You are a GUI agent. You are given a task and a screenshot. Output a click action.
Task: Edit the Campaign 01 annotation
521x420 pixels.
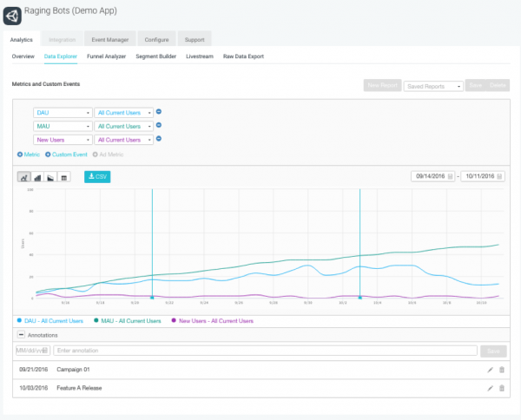(490, 370)
